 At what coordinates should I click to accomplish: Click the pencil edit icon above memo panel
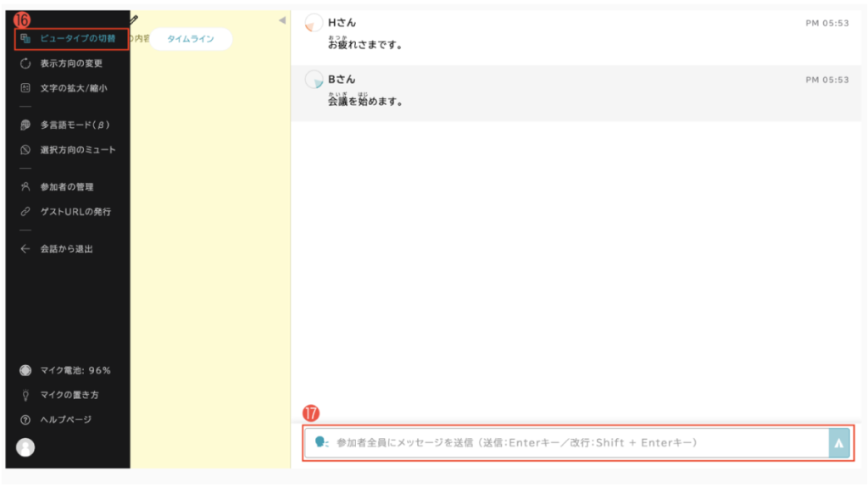pos(134,19)
